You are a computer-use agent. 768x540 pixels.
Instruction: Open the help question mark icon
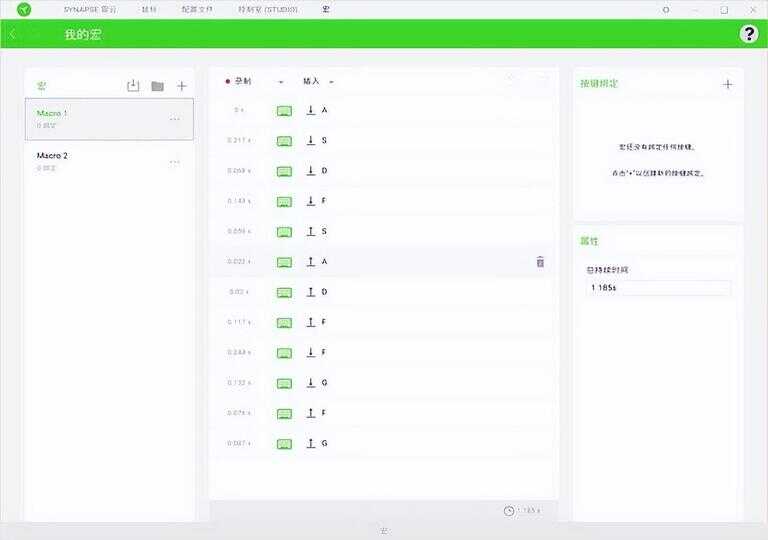click(x=748, y=34)
